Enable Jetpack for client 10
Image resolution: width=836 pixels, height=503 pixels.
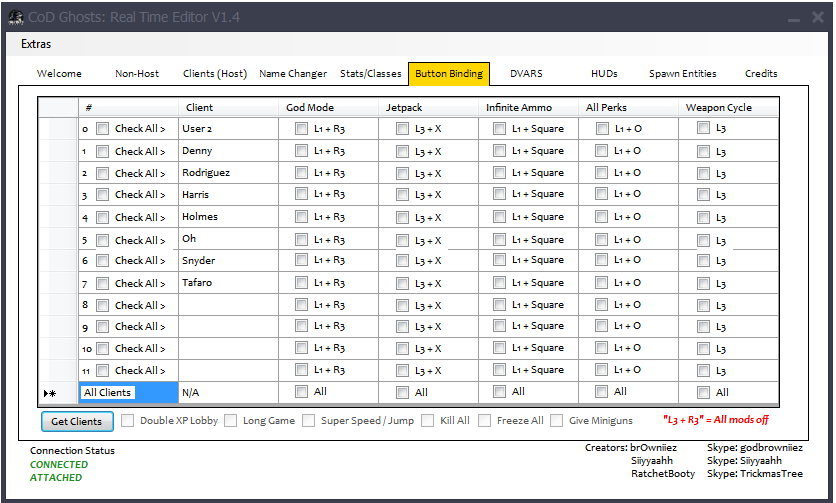tap(403, 349)
